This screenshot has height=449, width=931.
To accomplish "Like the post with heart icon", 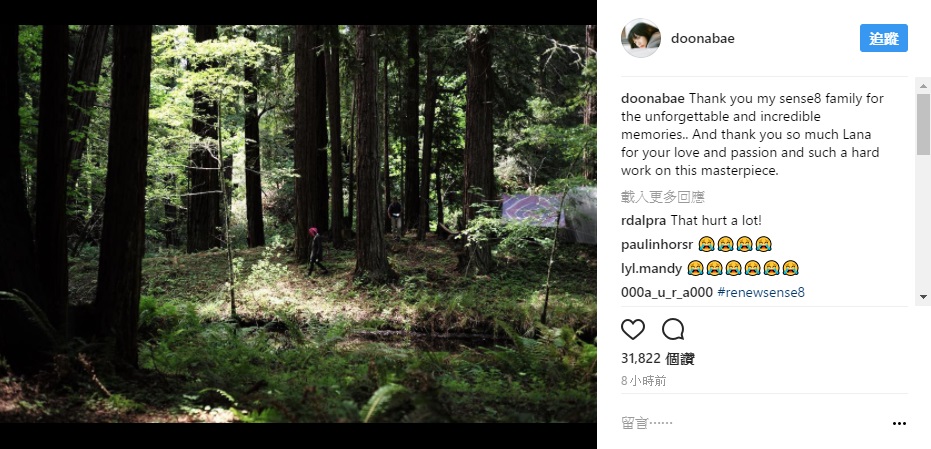I will point(633,329).
